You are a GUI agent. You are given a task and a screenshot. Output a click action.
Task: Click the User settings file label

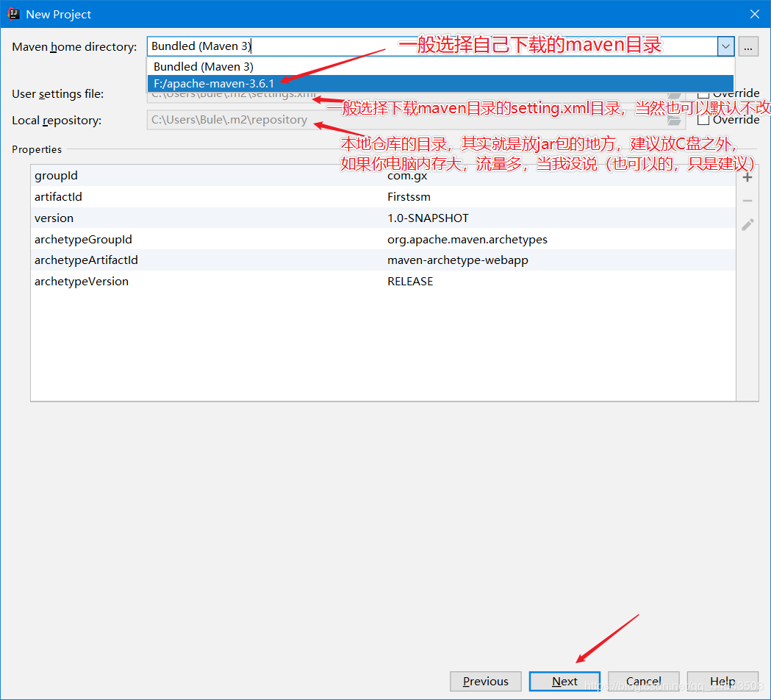57,94
